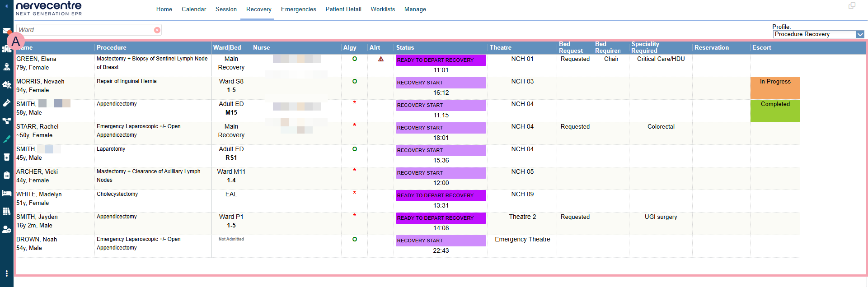Click the pop-out window icon at top right
This screenshot has width=868, height=287.
point(852,6)
